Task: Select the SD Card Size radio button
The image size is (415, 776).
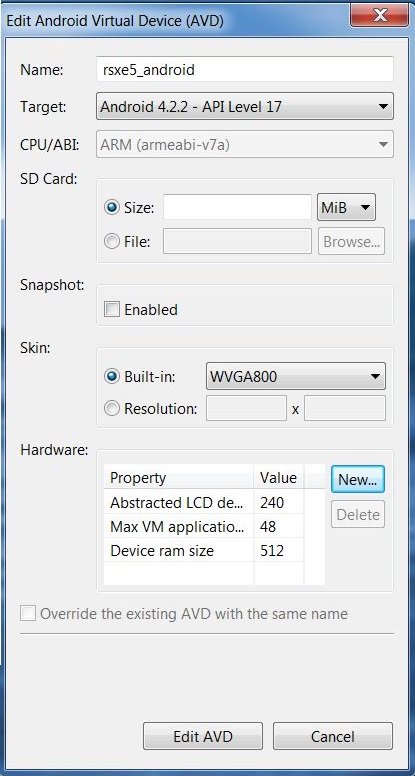Action: pyautogui.click(x=112, y=207)
